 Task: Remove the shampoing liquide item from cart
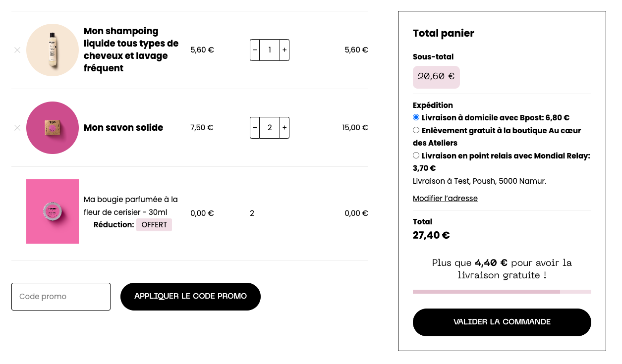coord(17,50)
